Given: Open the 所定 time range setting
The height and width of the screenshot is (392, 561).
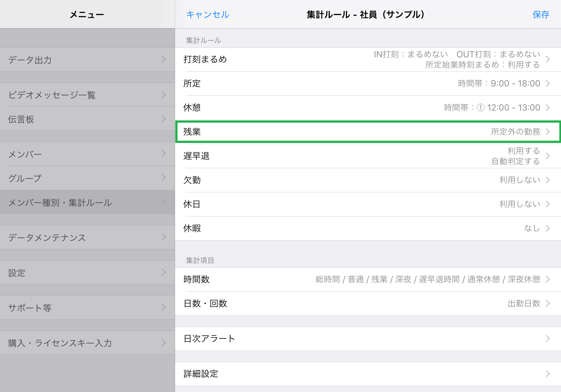Looking at the screenshot, I should [x=368, y=84].
